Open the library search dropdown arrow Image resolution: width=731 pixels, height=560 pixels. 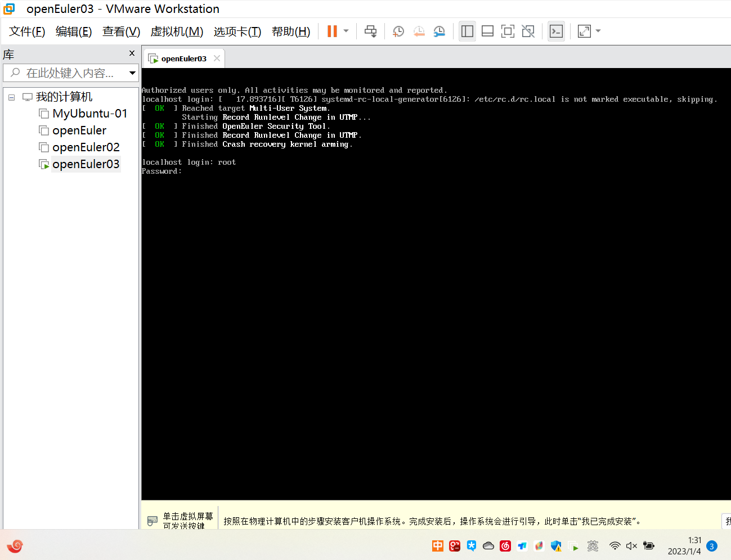point(132,73)
